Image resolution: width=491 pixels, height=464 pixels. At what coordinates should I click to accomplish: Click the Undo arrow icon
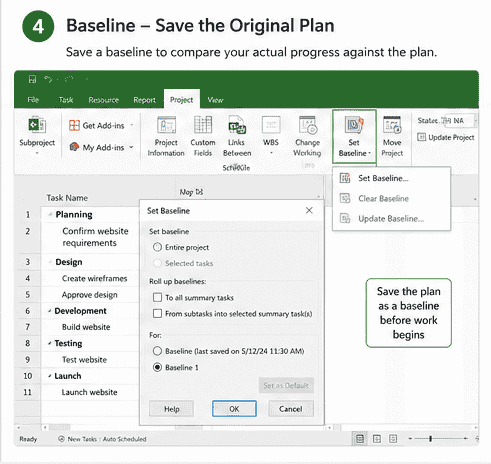click(x=48, y=79)
